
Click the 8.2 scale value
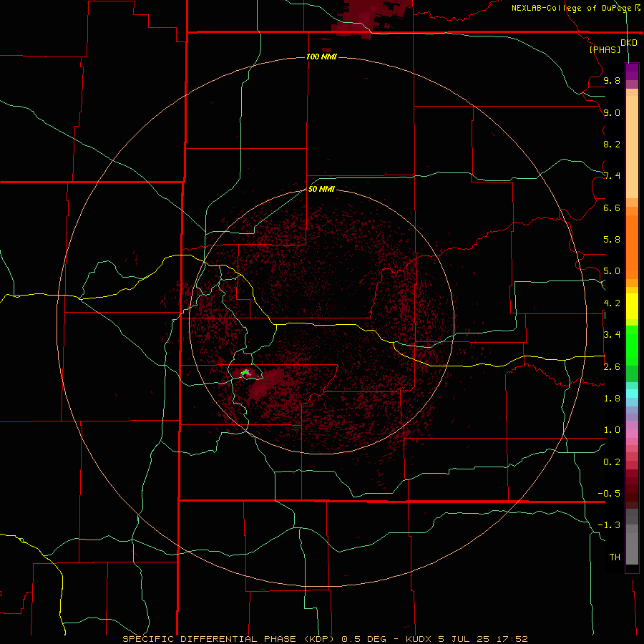click(612, 144)
